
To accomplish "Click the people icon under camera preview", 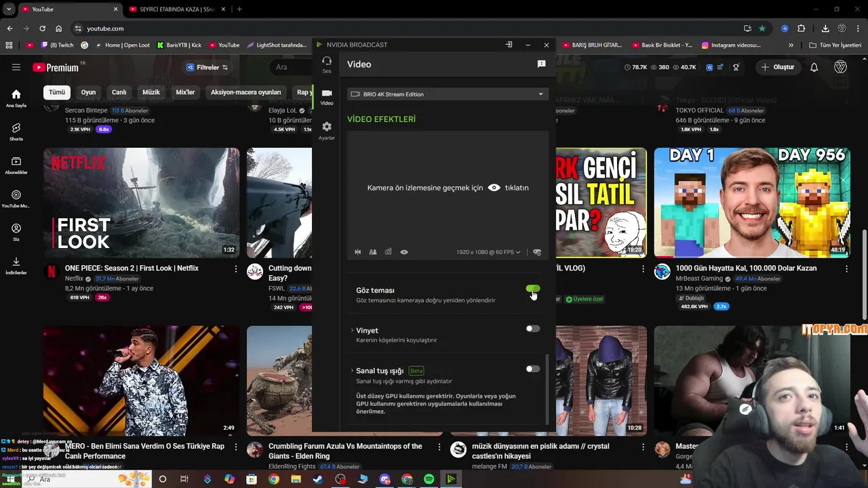I will click(x=373, y=252).
